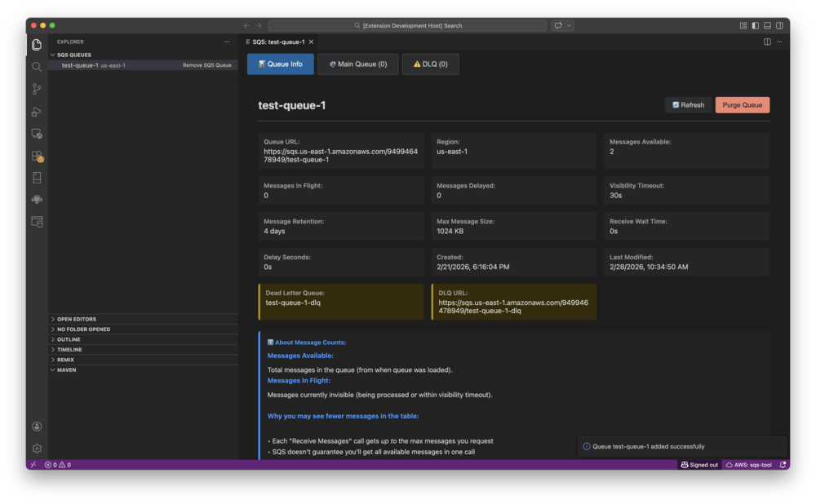Image resolution: width=816 pixels, height=504 pixels.
Task: Open Extensions view with warning badge
Action: [x=37, y=156]
